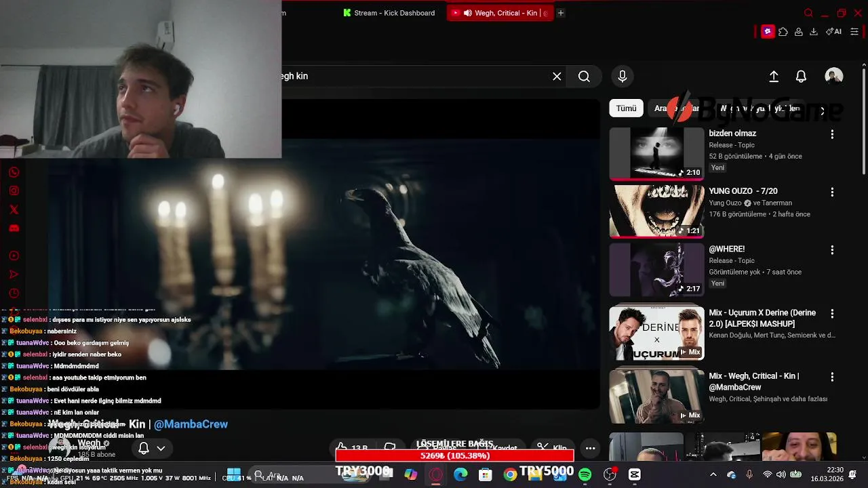The width and height of the screenshot is (868, 488).
Task: Start YouTube voice search with microphone
Action: pos(623,77)
